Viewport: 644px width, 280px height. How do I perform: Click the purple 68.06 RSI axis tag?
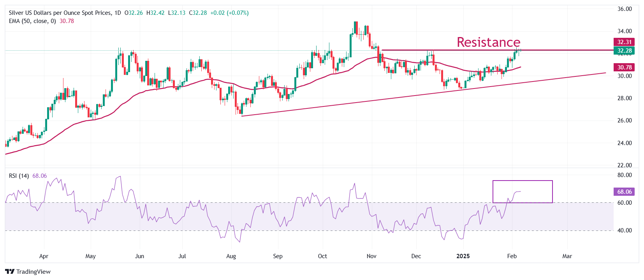624,192
